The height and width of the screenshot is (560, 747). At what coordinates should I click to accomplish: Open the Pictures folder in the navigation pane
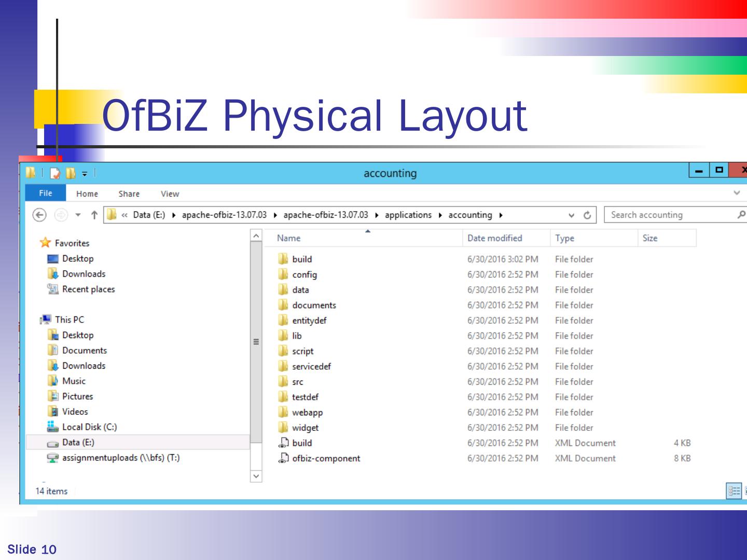pyautogui.click(x=77, y=396)
